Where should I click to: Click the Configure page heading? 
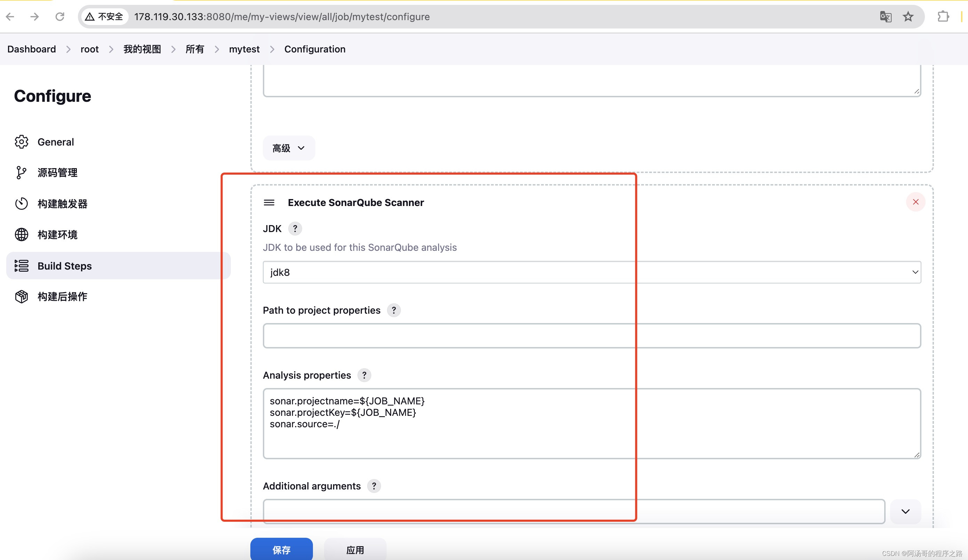53,96
